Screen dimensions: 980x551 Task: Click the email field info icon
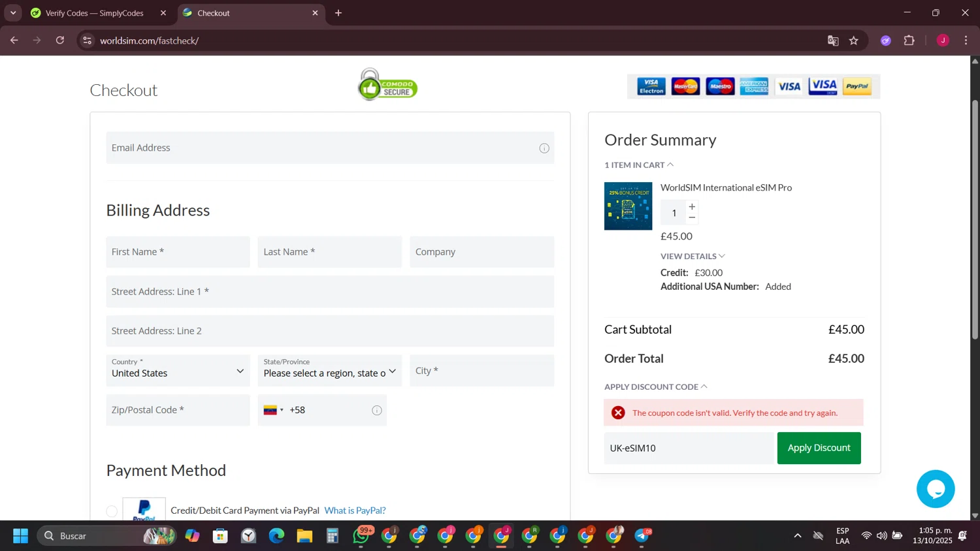544,148
